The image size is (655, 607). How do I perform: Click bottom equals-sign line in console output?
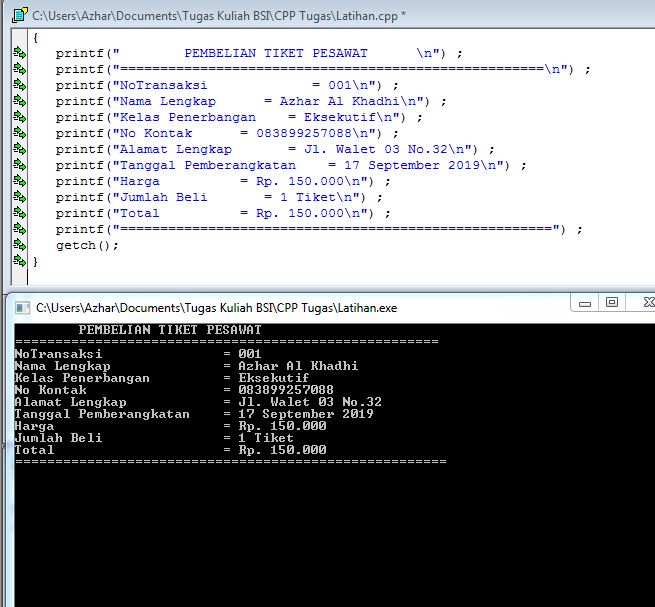coord(231,462)
